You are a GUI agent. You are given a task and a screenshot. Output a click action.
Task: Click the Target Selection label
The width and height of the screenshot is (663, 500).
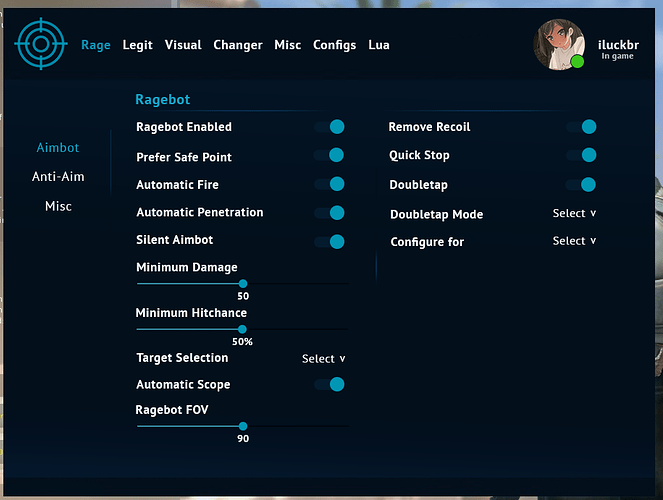(x=182, y=358)
